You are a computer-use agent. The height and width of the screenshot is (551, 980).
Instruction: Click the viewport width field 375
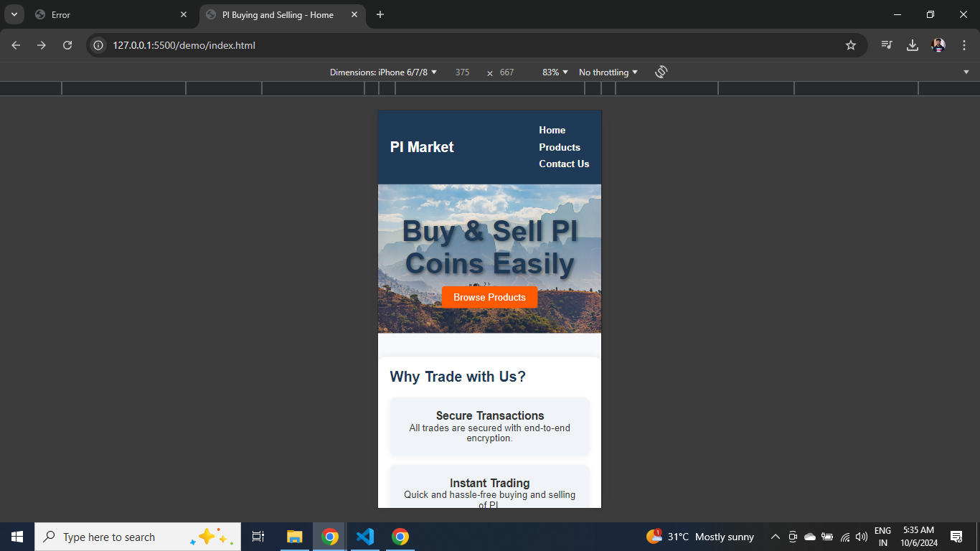pyautogui.click(x=463, y=72)
